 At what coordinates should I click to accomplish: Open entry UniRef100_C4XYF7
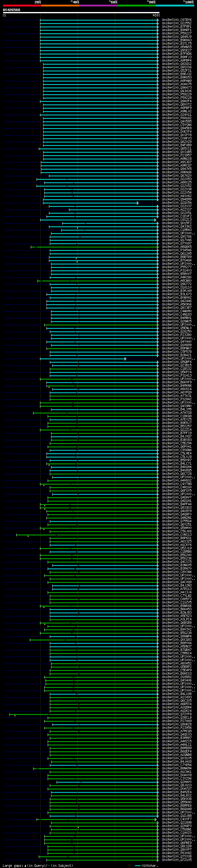pos(176,819)
